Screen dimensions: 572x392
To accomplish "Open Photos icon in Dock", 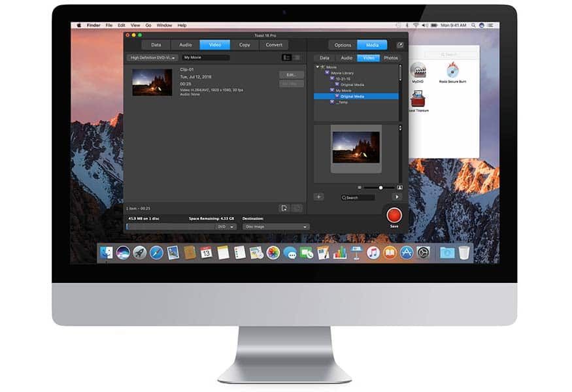I will tap(273, 252).
